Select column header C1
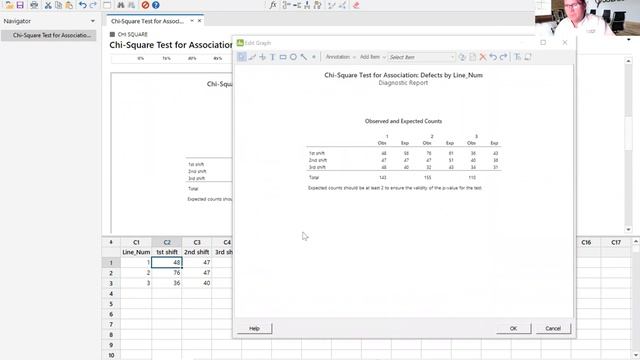 (x=136, y=242)
